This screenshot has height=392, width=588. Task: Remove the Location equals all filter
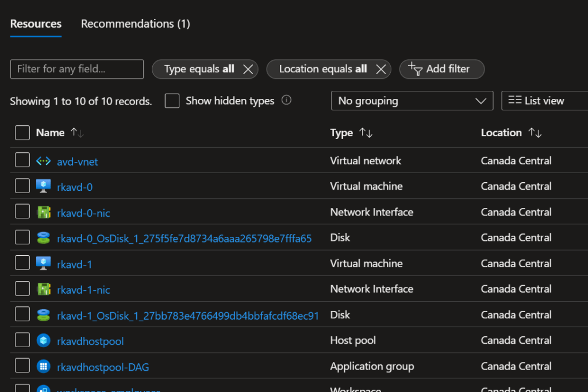(x=381, y=69)
